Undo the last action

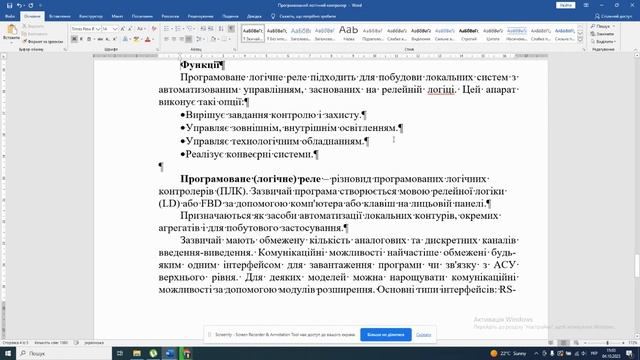click(x=19, y=5)
